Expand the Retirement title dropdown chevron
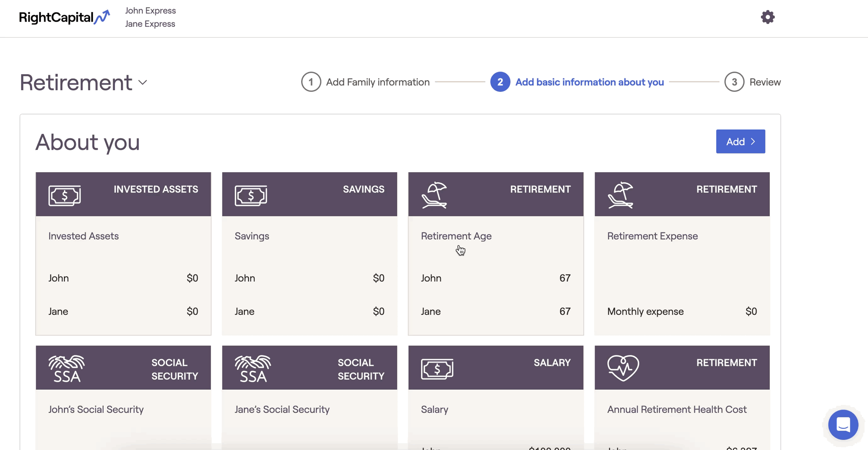868x450 pixels. (x=142, y=82)
